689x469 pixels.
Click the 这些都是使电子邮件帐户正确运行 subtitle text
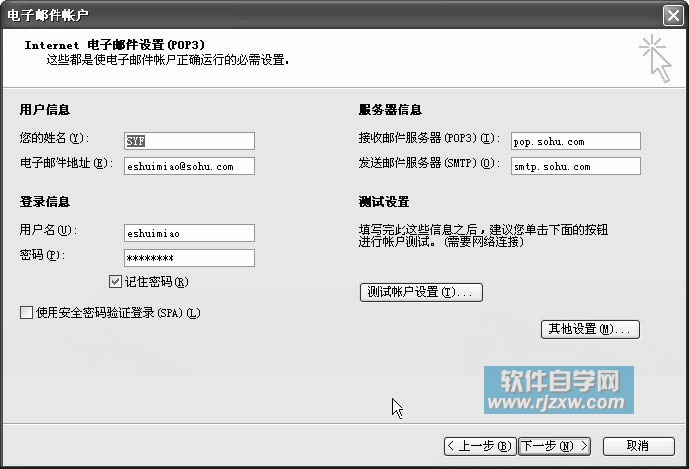168,60
